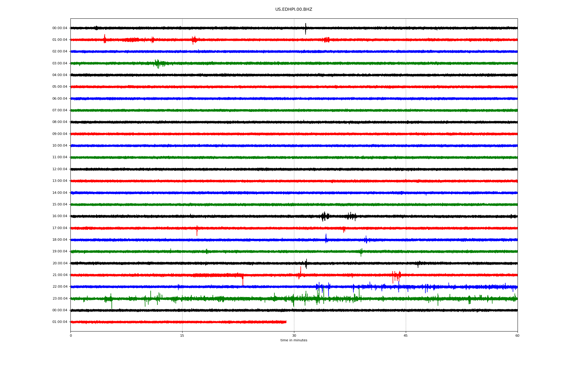Click the 16:00:04 time label
588x368 pixels.
click(x=60, y=216)
